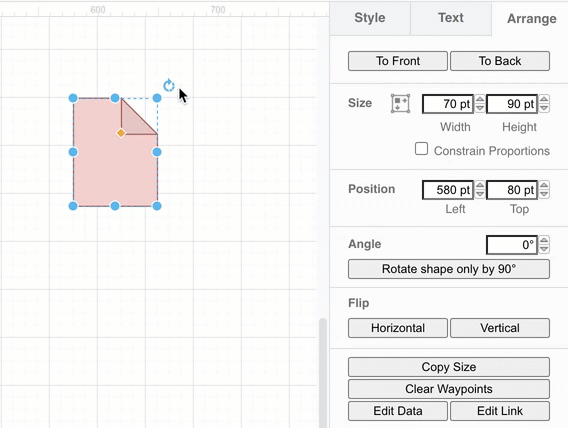The image size is (568, 428).
Task: Click the bottom-right resize handle of the shape
Action: coord(157,206)
